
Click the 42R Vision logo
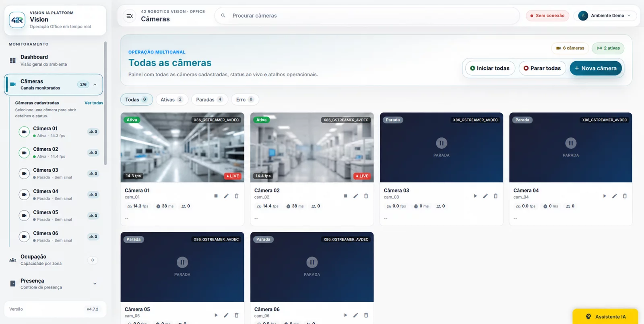coord(17,20)
